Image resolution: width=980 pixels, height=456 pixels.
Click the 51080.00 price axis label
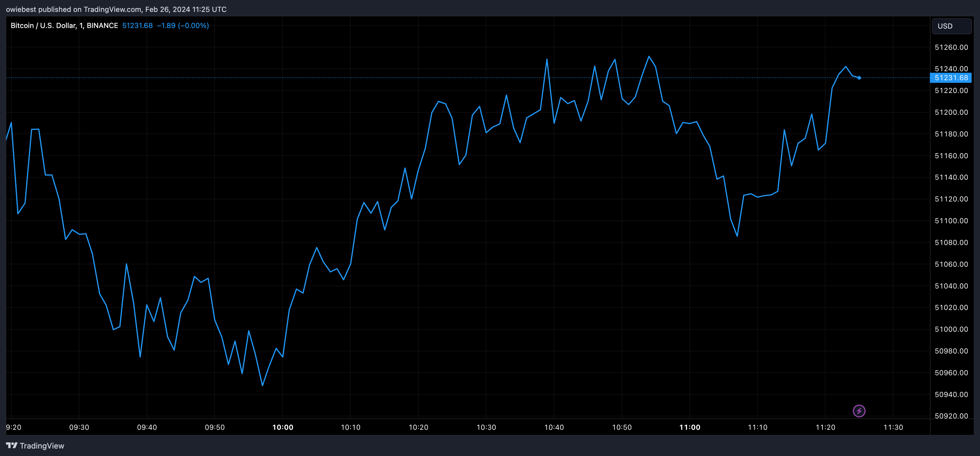(951, 242)
